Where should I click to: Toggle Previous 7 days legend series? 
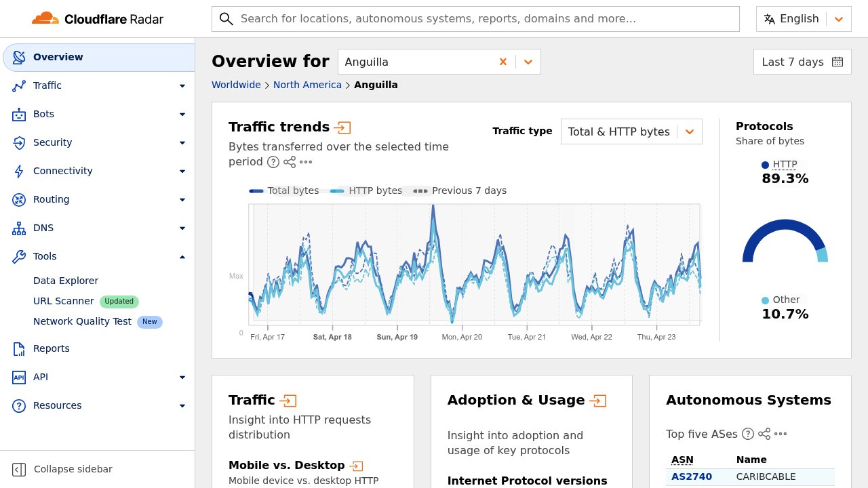pos(460,190)
